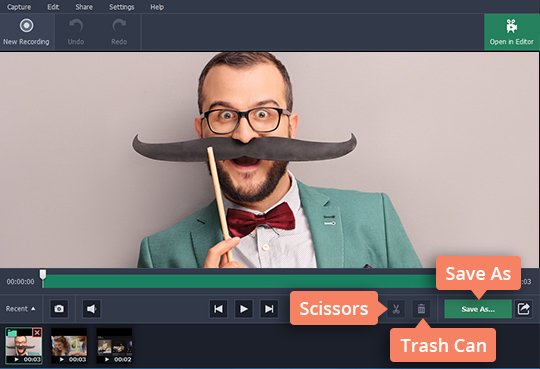Open the Edit menu

pyautogui.click(x=53, y=7)
